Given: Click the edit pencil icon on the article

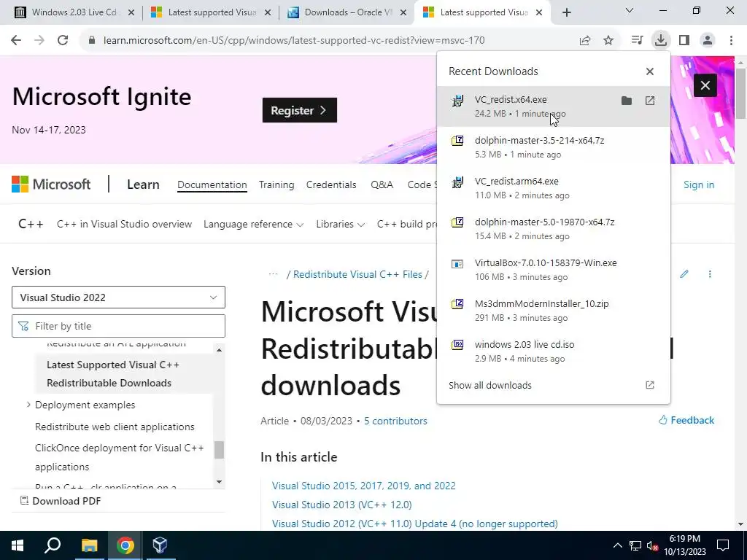Looking at the screenshot, I should click(684, 274).
